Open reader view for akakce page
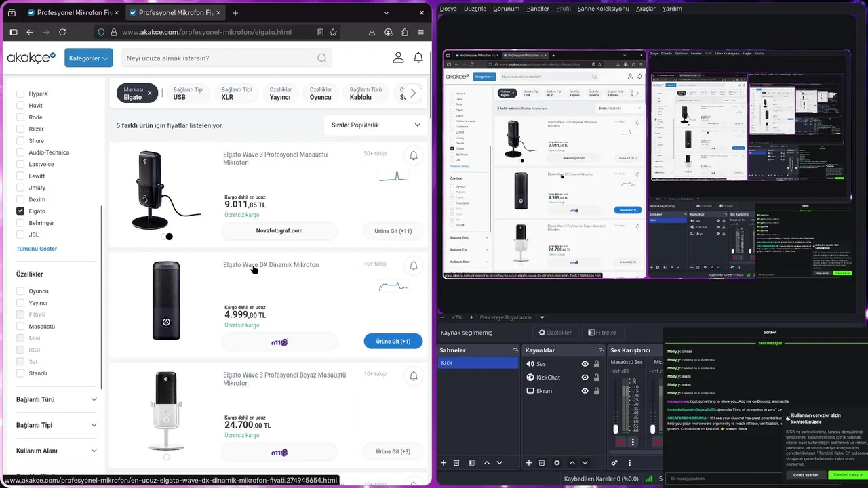868x488 pixels. point(320,32)
